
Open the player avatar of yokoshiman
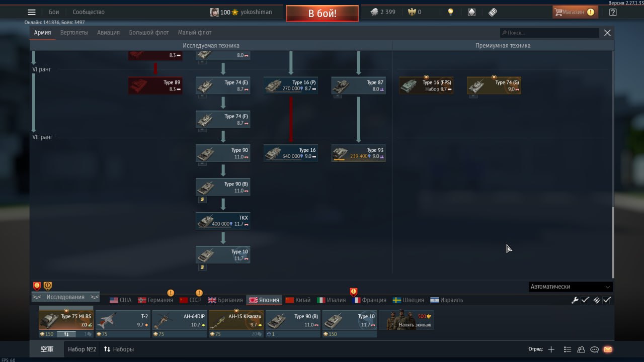(214, 12)
